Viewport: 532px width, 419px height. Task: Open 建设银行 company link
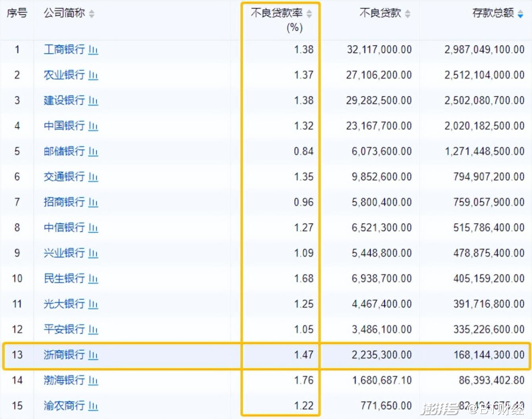point(64,101)
